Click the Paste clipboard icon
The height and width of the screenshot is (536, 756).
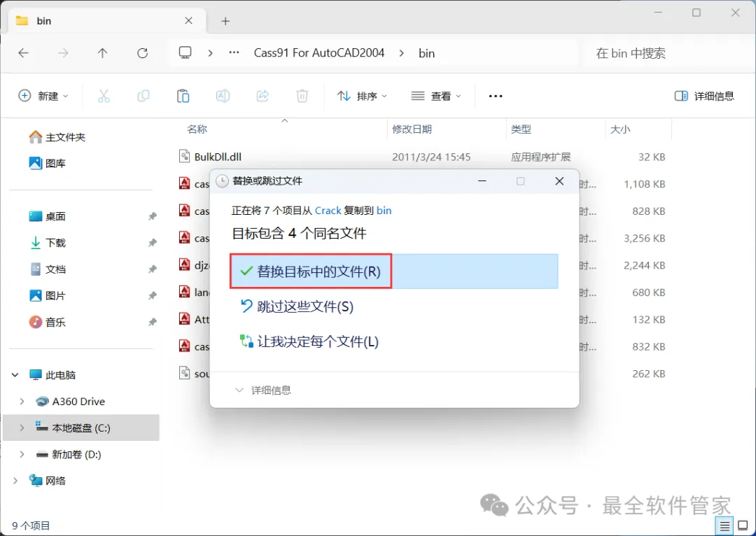183,96
